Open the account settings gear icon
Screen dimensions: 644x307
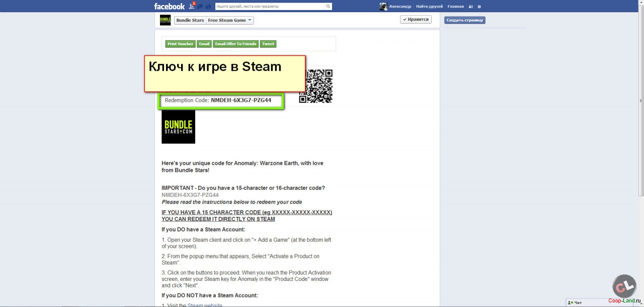(479, 7)
